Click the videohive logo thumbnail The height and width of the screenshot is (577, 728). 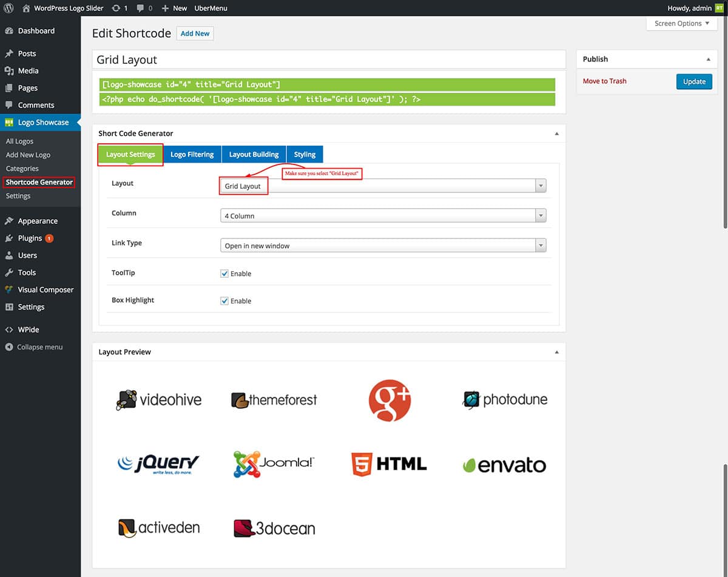coord(159,400)
